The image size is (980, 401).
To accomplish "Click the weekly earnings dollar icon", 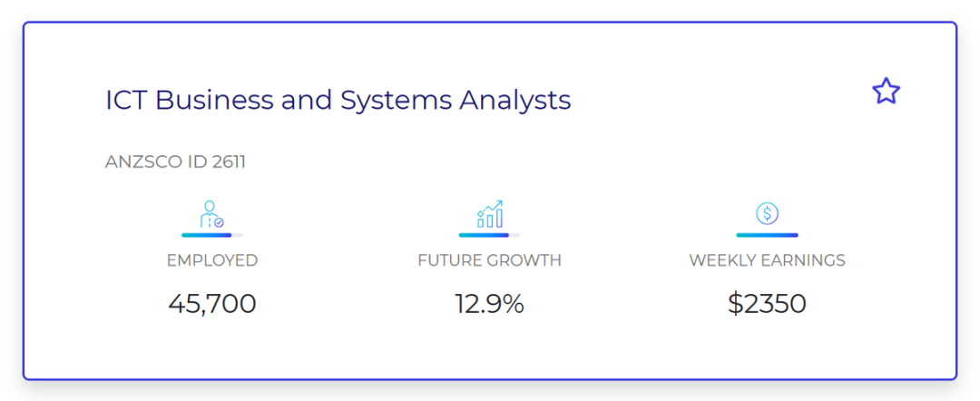I will (767, 213).
